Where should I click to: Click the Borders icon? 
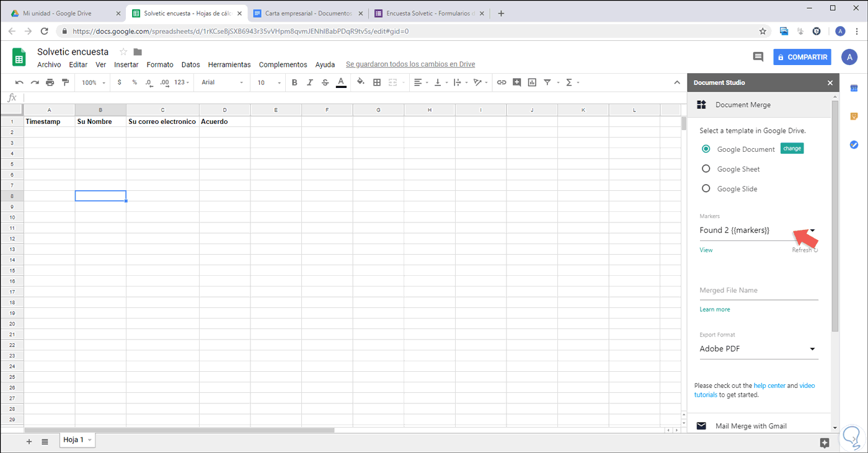pyautogui.click(x=376, y=82)
